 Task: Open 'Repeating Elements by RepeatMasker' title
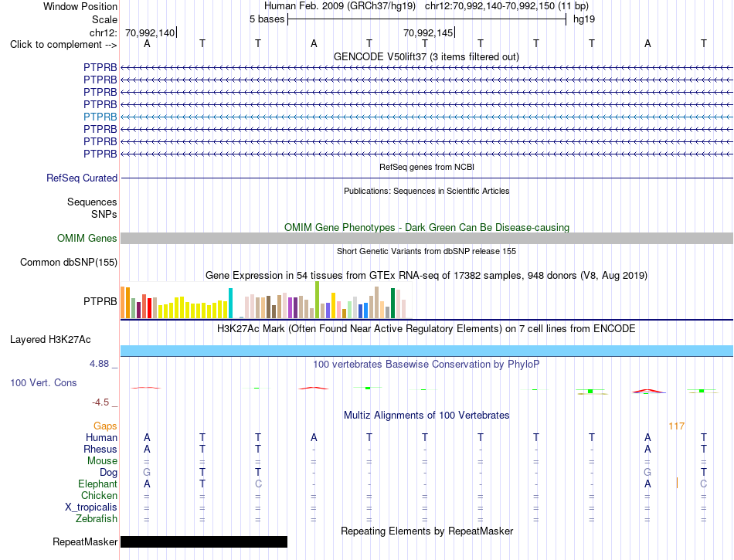426,531
